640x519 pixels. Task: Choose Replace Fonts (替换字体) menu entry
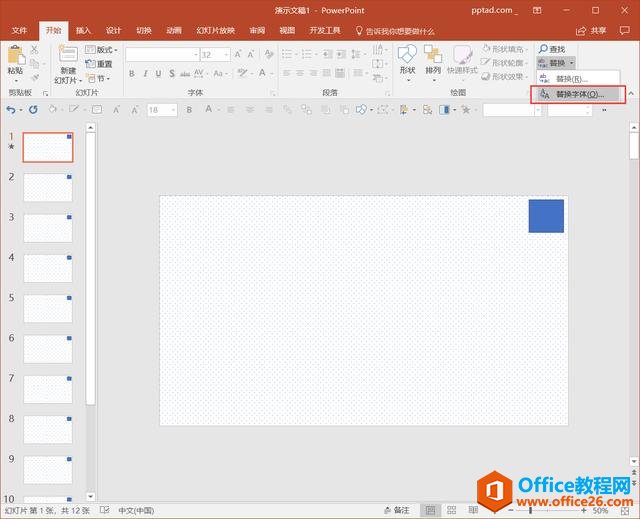[578, 94]
